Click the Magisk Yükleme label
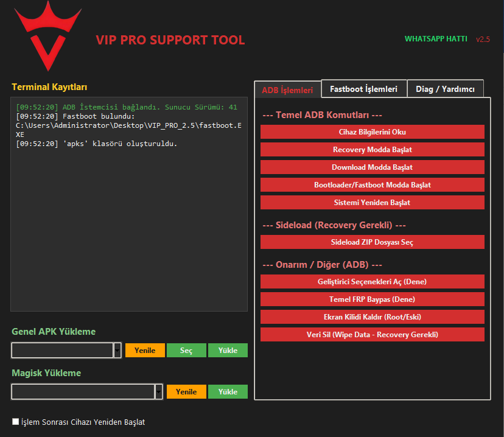 pyautogui.click(x=46, y=373)
